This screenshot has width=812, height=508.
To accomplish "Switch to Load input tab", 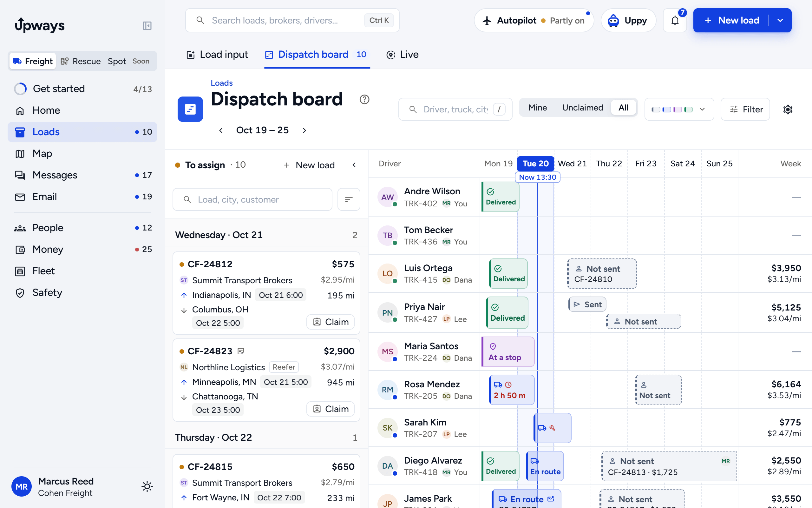I will coord(217,54).
